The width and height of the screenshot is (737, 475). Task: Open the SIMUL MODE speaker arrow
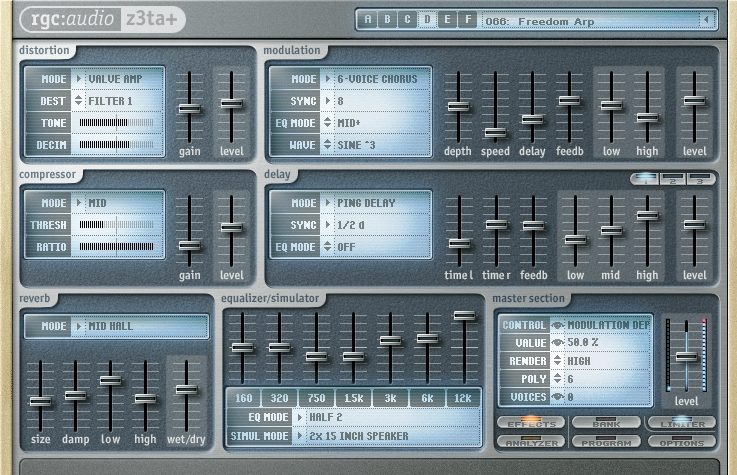point(299,436)
